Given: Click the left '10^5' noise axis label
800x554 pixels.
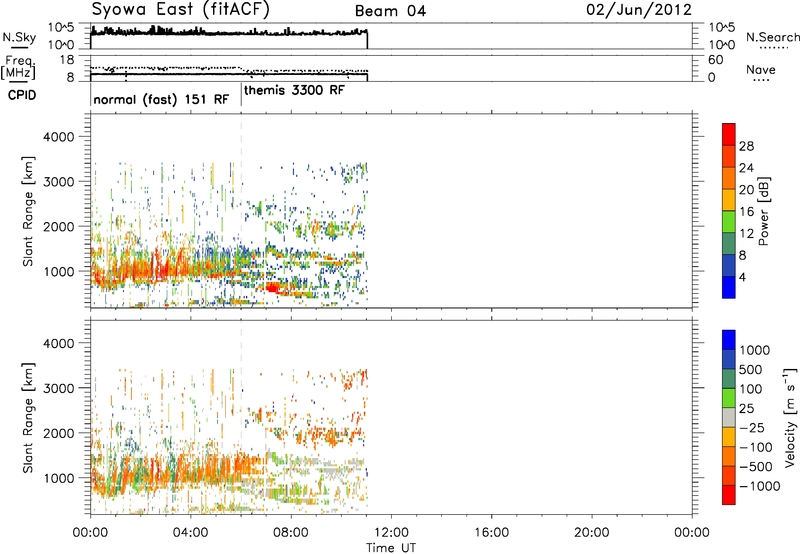Looking at the screenshot, I should click(61, 27).
